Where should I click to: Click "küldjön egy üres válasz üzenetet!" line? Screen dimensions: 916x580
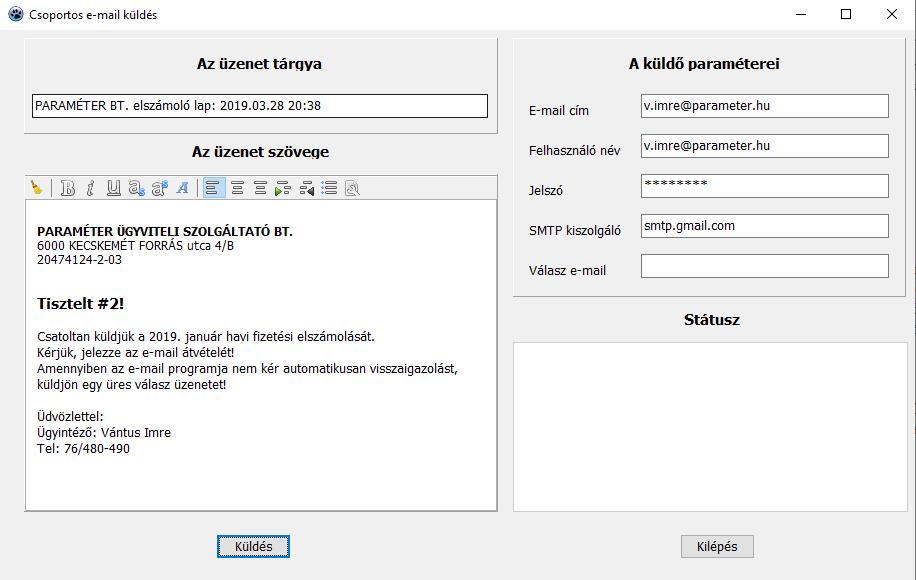point(131,385)
